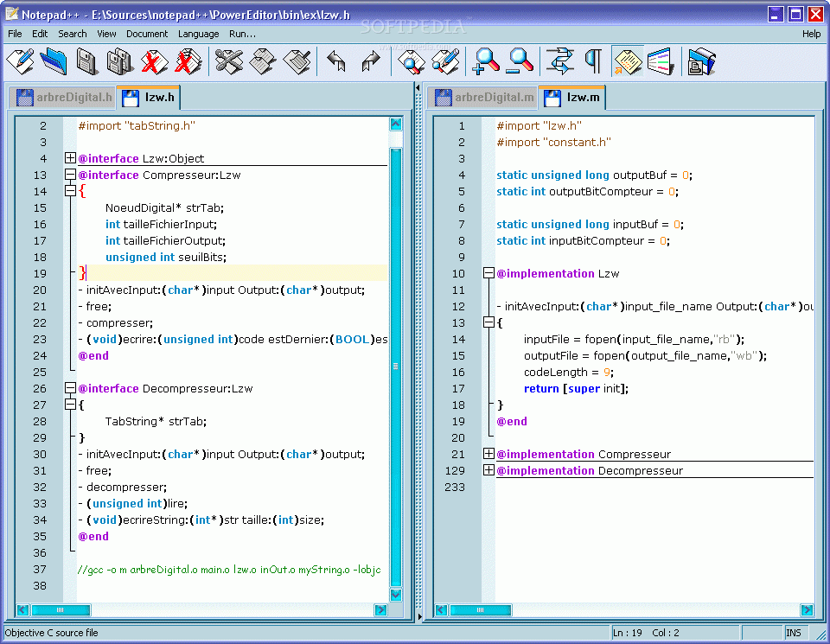Click left pane vertical scrollbar thumb

(x=395, y=367)
